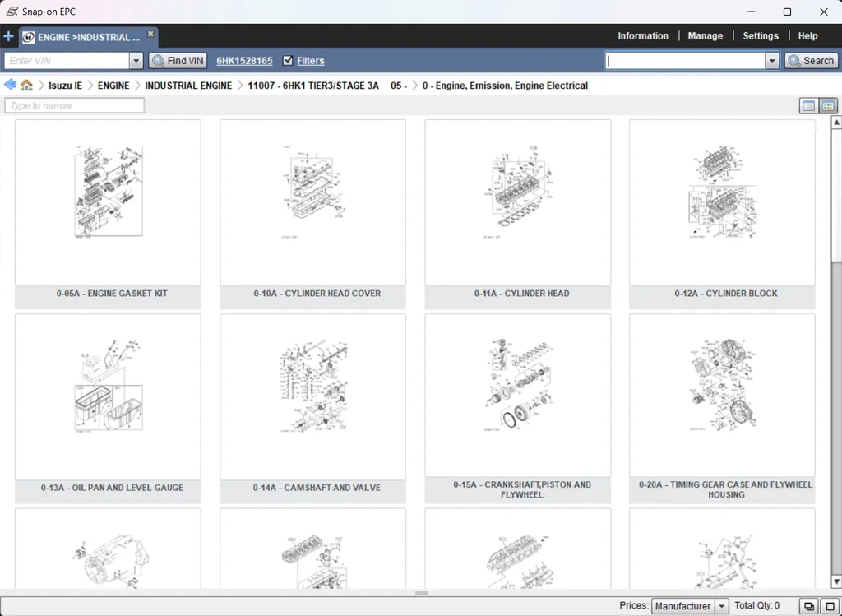The height and width of the screenshot is (616, 842).
Task: Switch to list view icon
Action: [809, 106]
